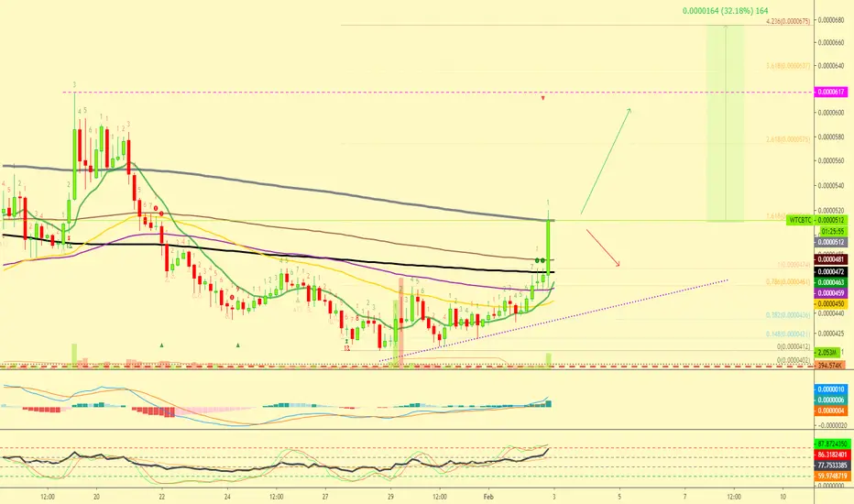854x504 pixels.
Task: Click the 0.0000164 (32.18%) 164 measurement text
Action: coord(726,10)
